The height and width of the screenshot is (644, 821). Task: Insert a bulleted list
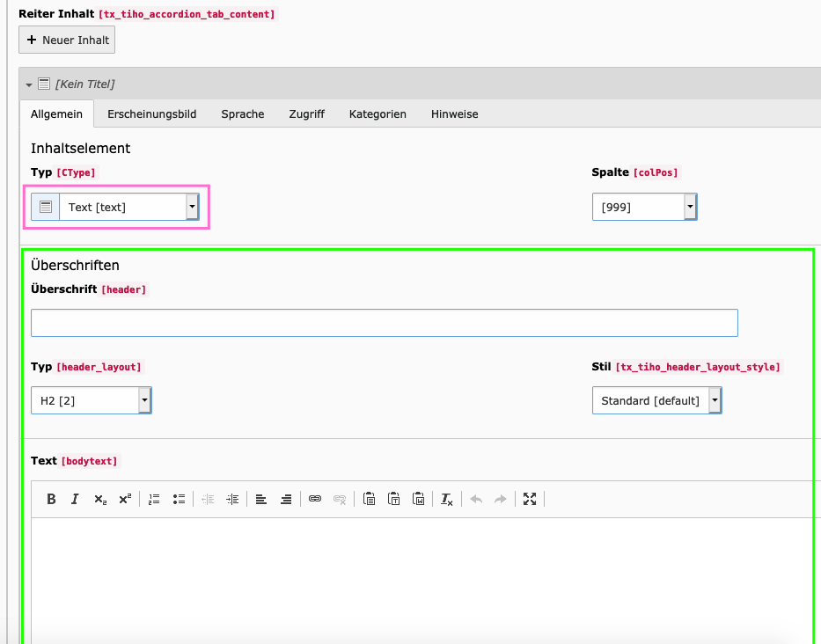179,499
